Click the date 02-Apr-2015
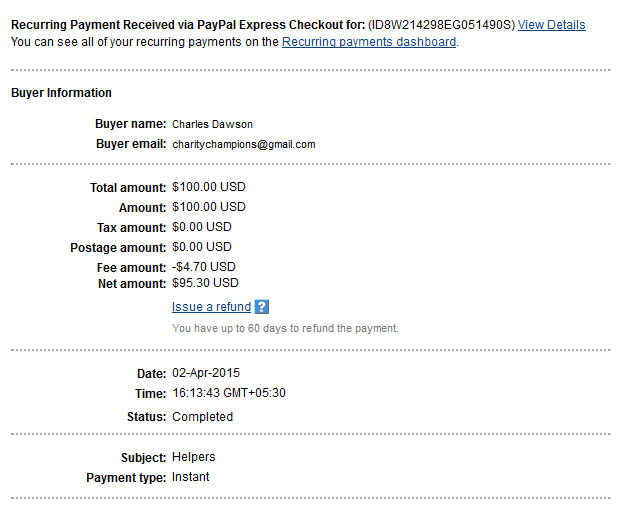623x511 pixels. (x=206, y=373)
